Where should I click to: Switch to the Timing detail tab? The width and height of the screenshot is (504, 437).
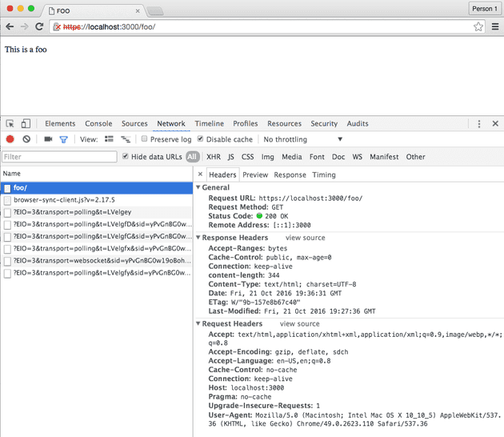[324, 174]
